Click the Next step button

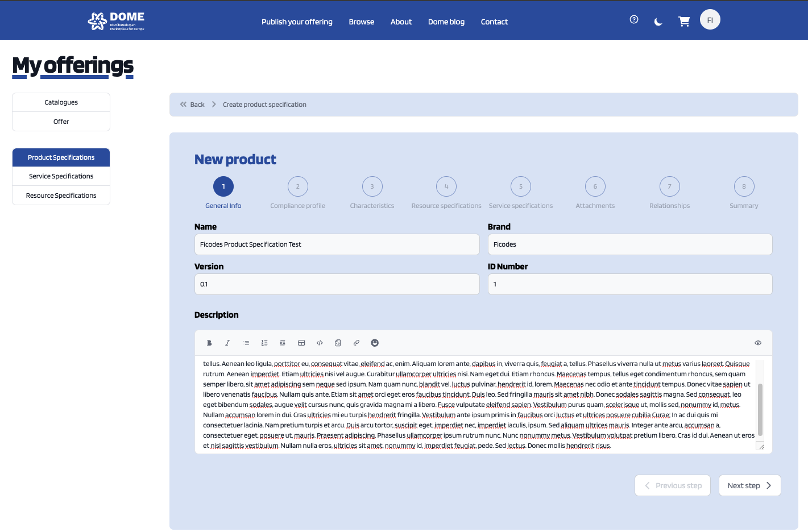749,485
